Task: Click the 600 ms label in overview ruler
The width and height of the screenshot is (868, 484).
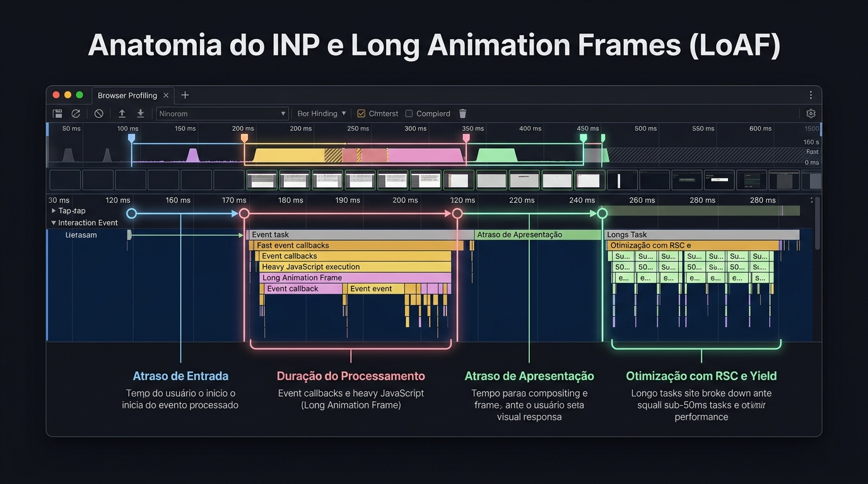Action: click(x=760, y=129)
